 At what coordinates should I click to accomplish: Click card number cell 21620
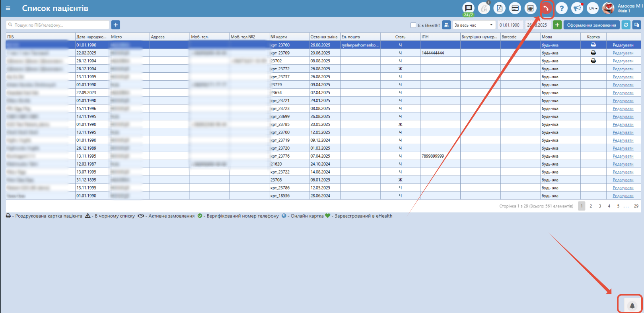(x=289, y=164)
